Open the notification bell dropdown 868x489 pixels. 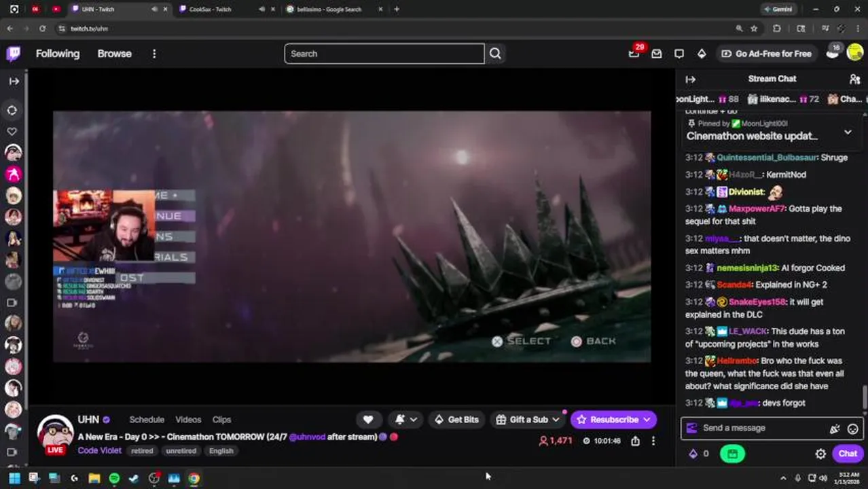tap(405, 420)
